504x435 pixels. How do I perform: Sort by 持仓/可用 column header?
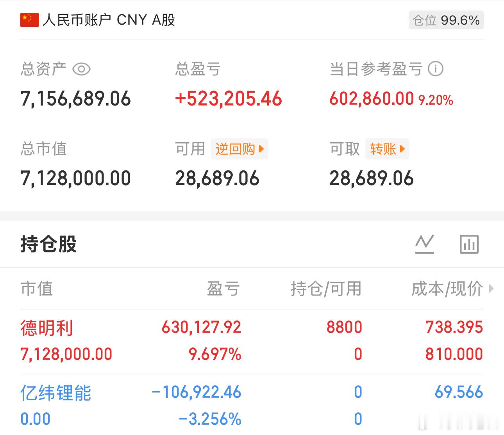(326, 289)
